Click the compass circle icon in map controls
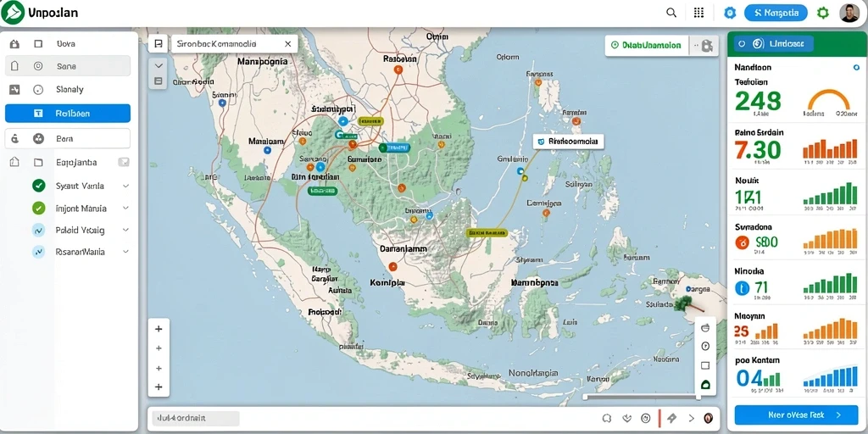Viewport: 868px width, 434px height. [x=705, y=347]
